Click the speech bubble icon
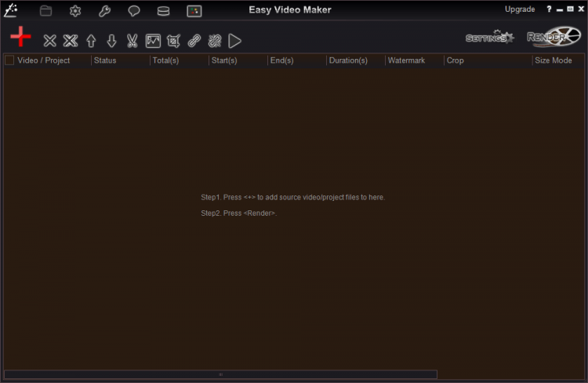This screenshot has width=588, height=383. (134, 11)
